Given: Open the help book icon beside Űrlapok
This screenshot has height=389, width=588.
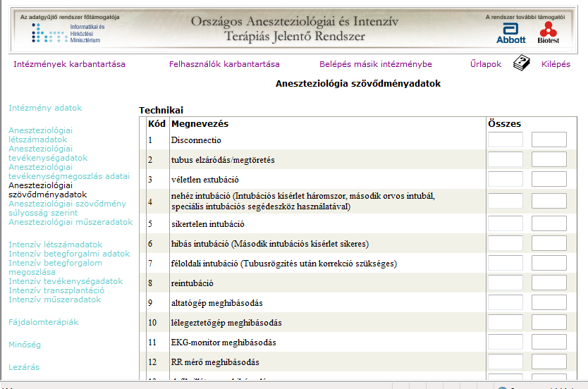Looking at the screenshot, I should [521, 63].
